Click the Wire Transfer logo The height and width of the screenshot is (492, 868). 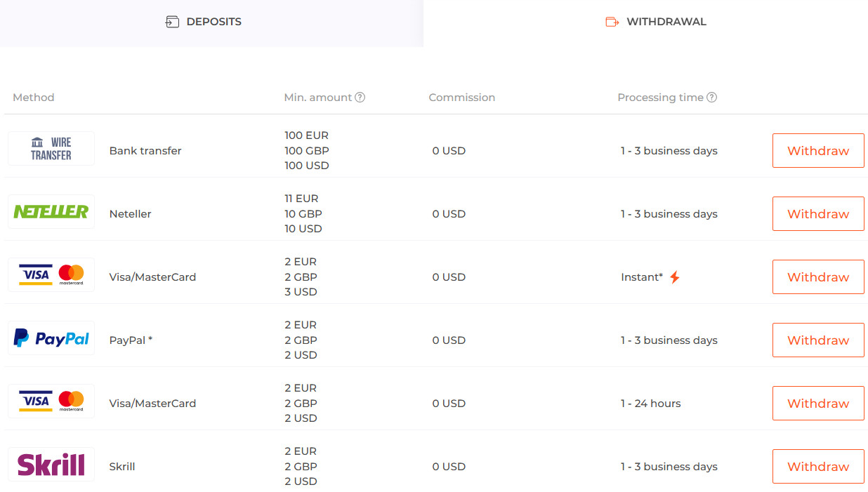pos(51,149)
